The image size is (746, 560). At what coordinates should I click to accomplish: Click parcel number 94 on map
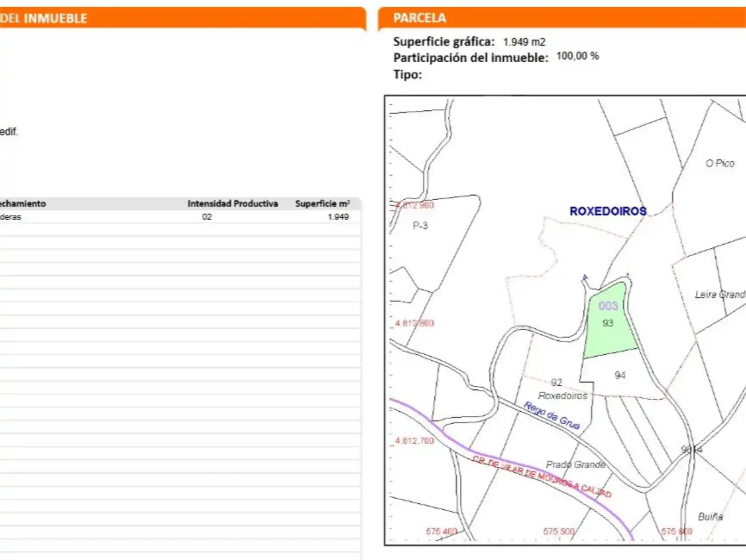[620, 375]
